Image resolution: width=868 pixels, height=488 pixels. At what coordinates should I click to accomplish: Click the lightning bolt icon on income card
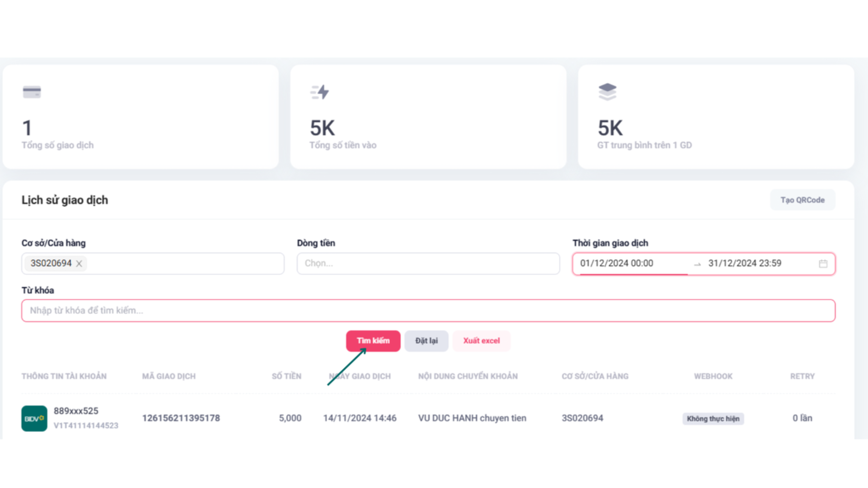tap(320, 92)
